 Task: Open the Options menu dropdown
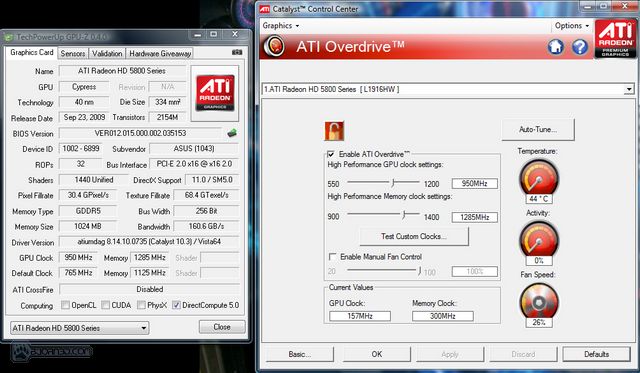pos(572,26)
